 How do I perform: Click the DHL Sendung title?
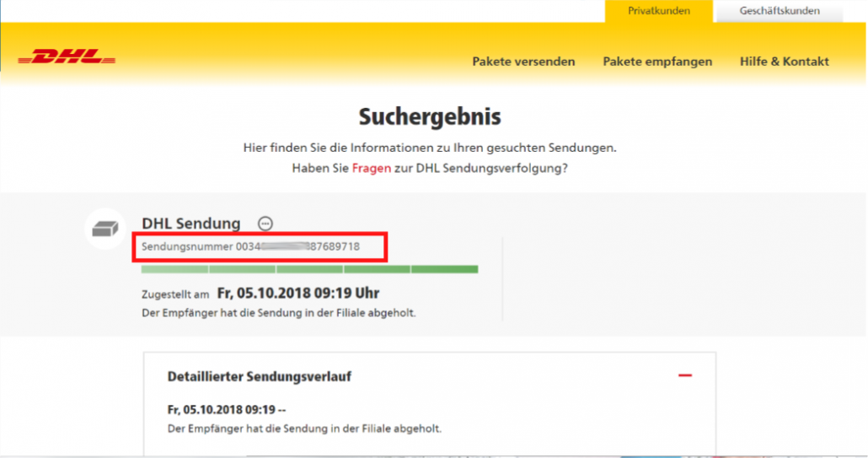click(x=191, y=224)
